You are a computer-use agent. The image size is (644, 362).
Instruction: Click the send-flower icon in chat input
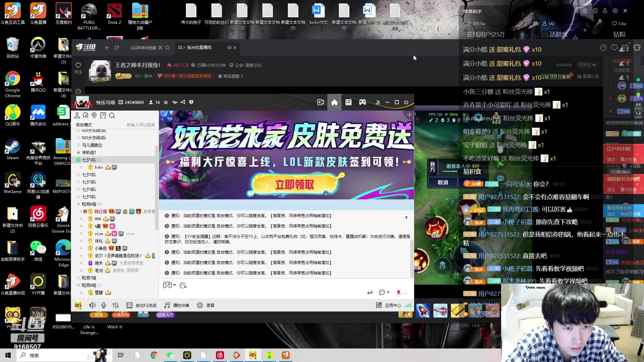point(398,292)
